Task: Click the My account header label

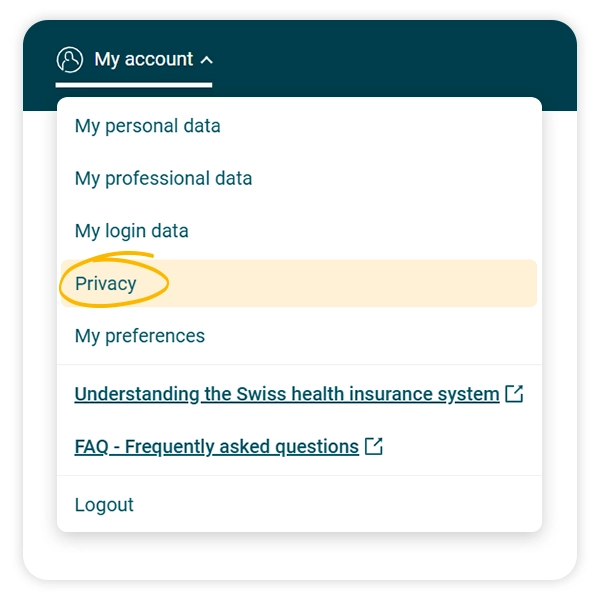Action: (x=143, y=60)
